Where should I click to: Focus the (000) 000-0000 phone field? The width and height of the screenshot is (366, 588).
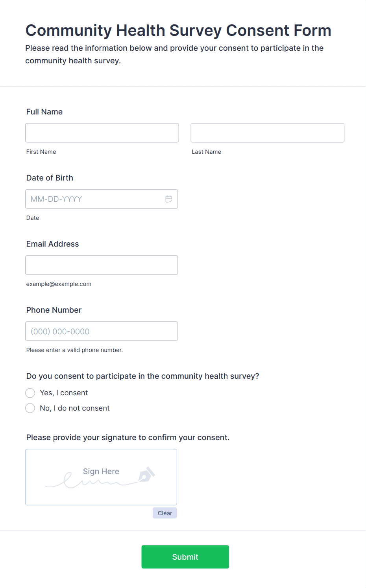[102, 331]
